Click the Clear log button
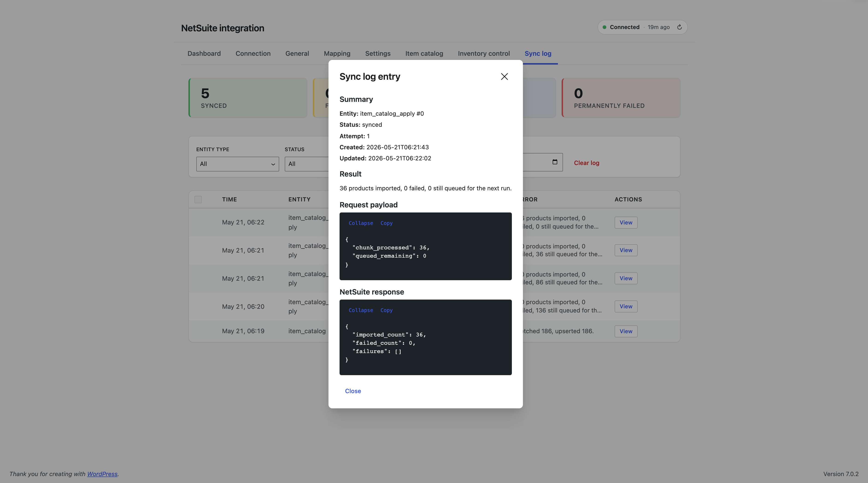868x483 pixels. 587,163
